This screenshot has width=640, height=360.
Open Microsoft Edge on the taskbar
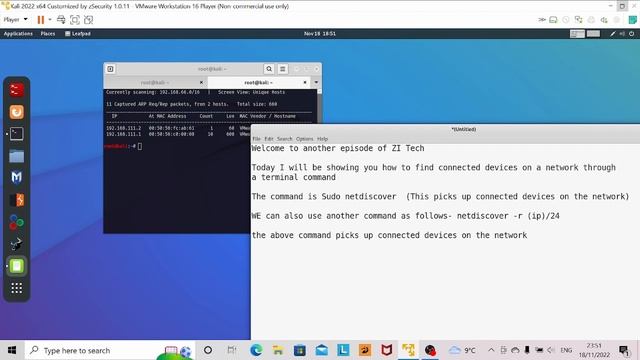coord(256,350)
